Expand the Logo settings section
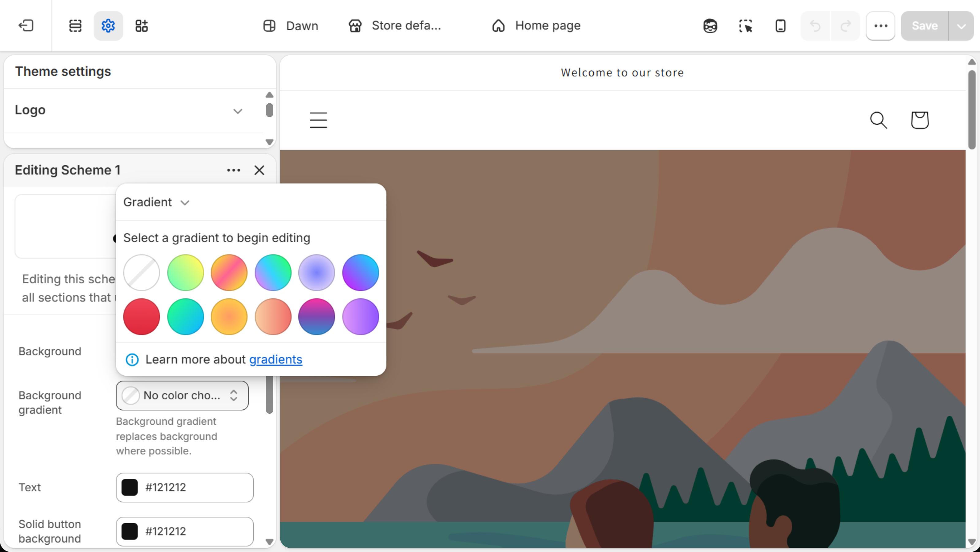Viewport: 980px width, 552px height. click(x=133, y=110)
